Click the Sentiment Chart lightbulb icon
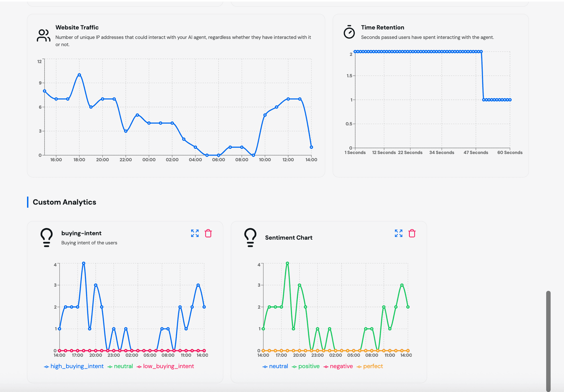564x392 pixels. click(x=250, y=238)
